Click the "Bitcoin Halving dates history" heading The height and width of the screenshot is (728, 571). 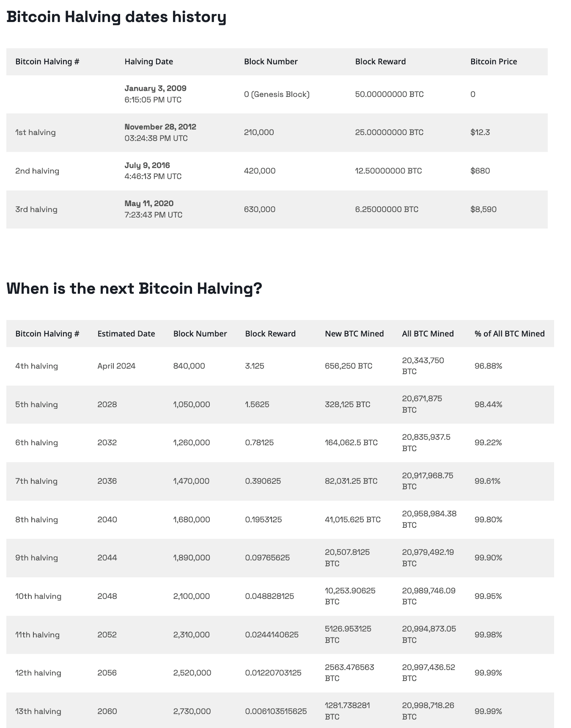tap(116, 17)
